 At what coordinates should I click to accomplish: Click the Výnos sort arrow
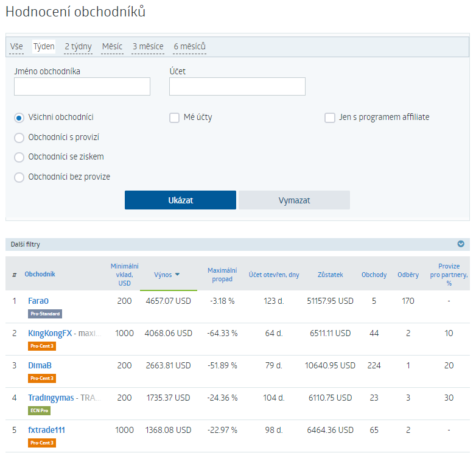(177, 275)
